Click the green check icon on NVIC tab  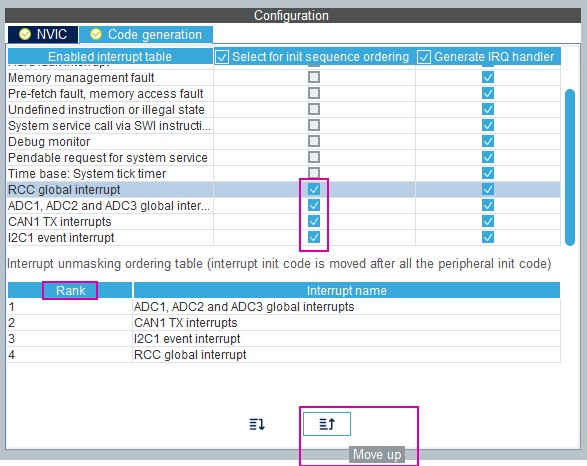click(x=25, y=34)
